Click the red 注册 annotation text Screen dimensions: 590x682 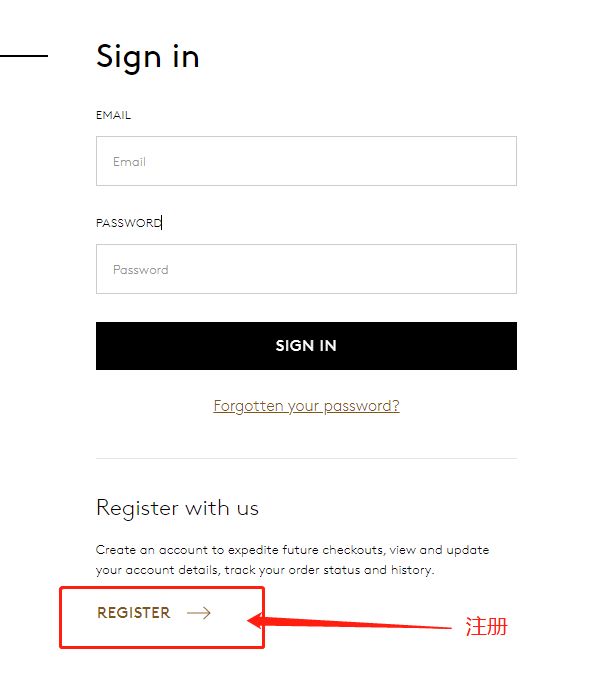click(x=486, y=626)
